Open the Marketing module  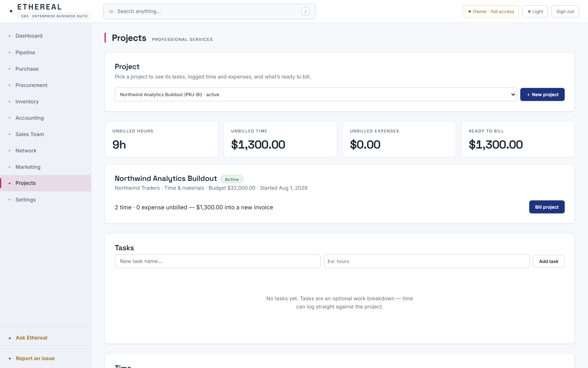click(45, 167)
